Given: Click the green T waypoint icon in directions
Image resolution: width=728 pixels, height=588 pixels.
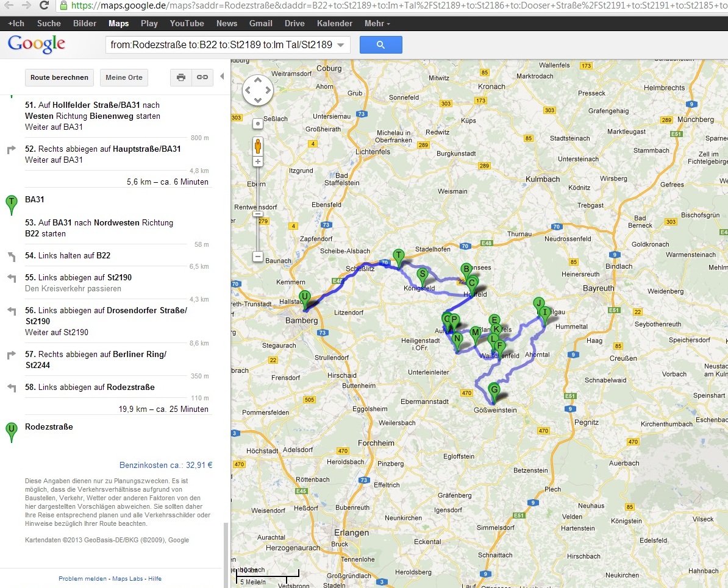Looking at the screenshot, I should point(11,205).
